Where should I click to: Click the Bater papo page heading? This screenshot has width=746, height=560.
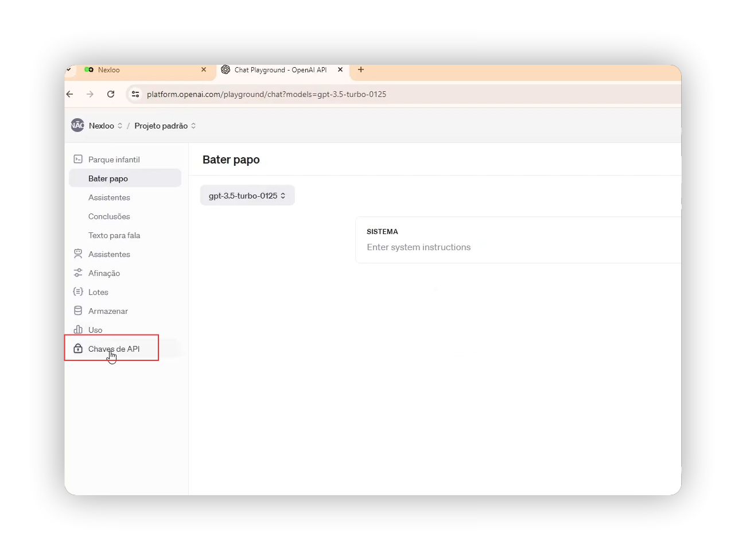point(231,160)
